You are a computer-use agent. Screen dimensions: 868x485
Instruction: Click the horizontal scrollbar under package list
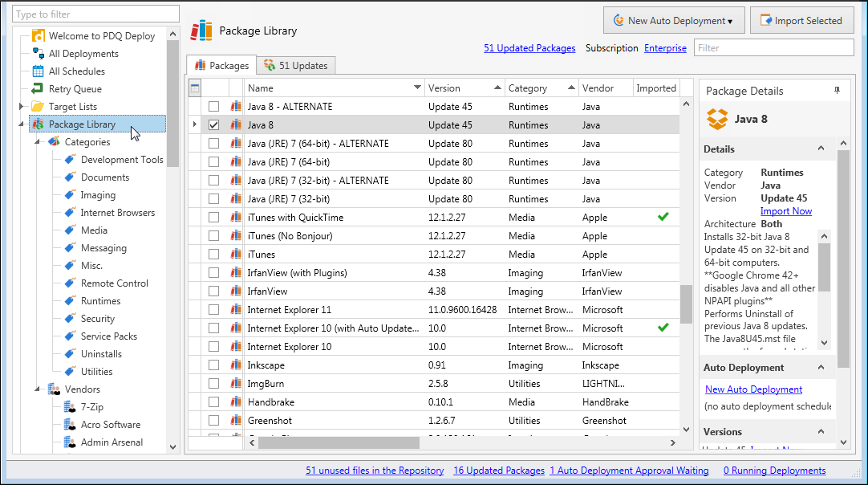tap(337, 442)
